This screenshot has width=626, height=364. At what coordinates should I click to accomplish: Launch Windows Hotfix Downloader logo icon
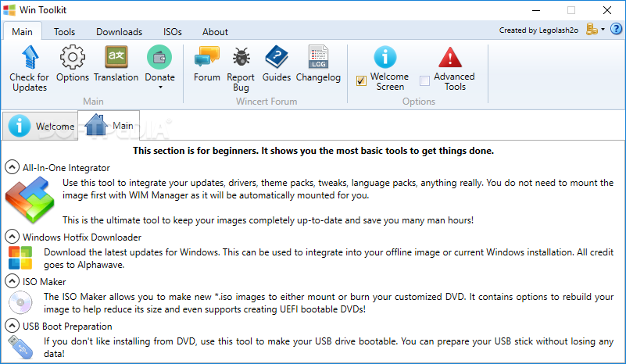[20, 258]
